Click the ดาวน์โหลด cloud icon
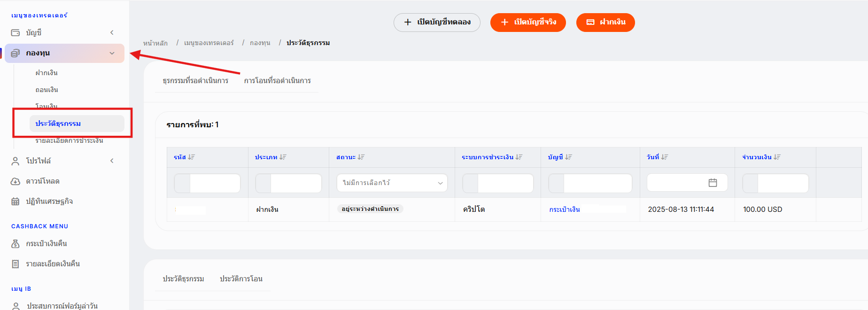The height and width of the screenshot is (310, 868). tap(15, 181)
